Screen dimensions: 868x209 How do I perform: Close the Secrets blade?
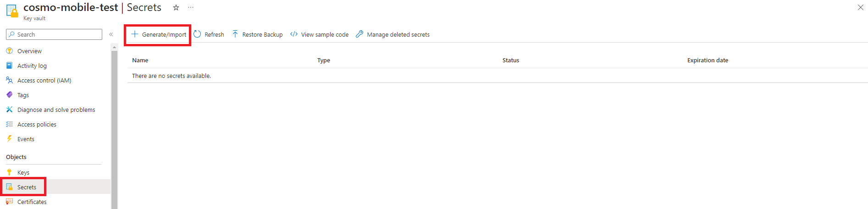pyautogui.click(x=860, y=7)
